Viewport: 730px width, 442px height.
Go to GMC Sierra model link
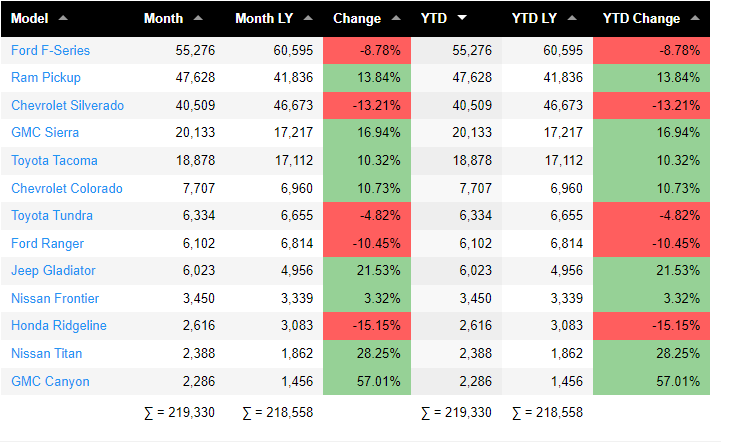tap(45, 132)
